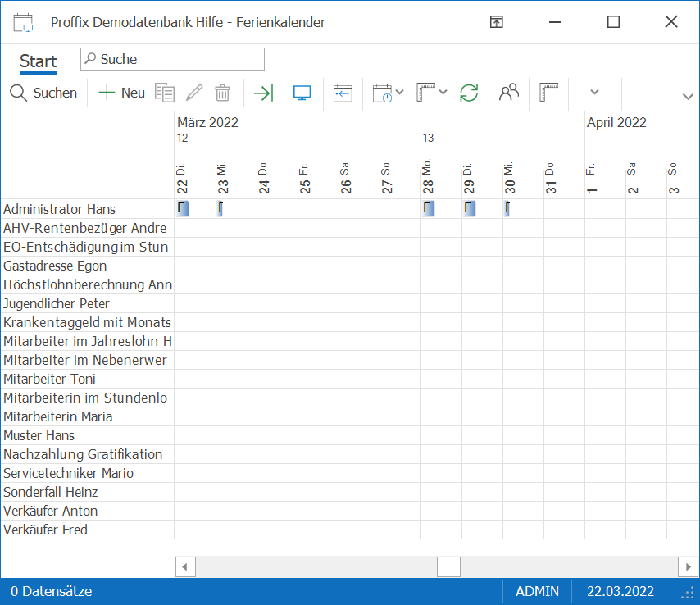Image resolution: width=700 pixels, height=605 pixels.
Task: Select the Höchstlohnberechnung Ann row
Action: click(87, 284)
